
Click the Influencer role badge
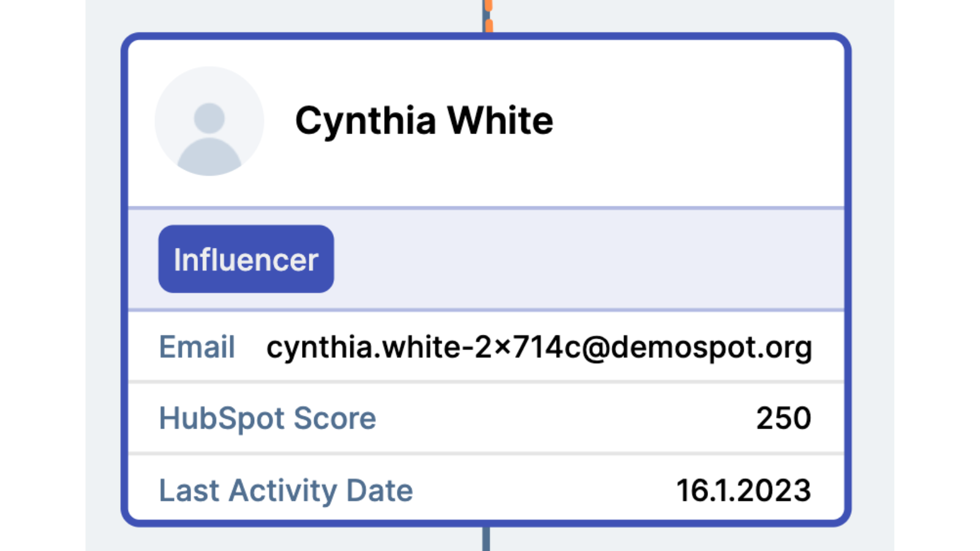tap(246, 259)
